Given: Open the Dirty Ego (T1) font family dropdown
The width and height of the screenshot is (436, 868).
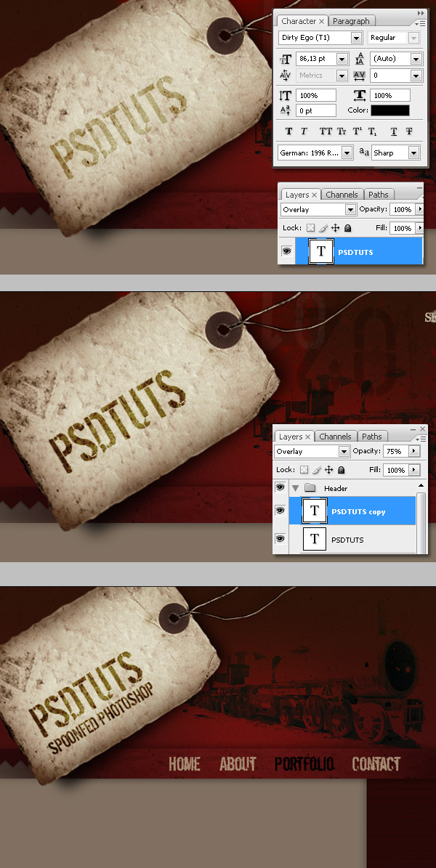Looking at the screenshot, I should tap(356, 38).
